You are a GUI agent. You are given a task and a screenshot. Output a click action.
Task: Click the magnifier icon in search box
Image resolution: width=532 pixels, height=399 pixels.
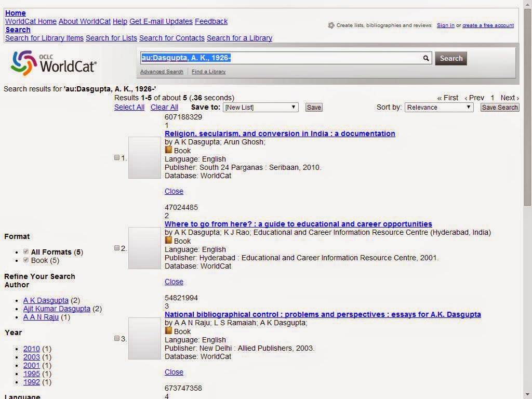(426, 58)
